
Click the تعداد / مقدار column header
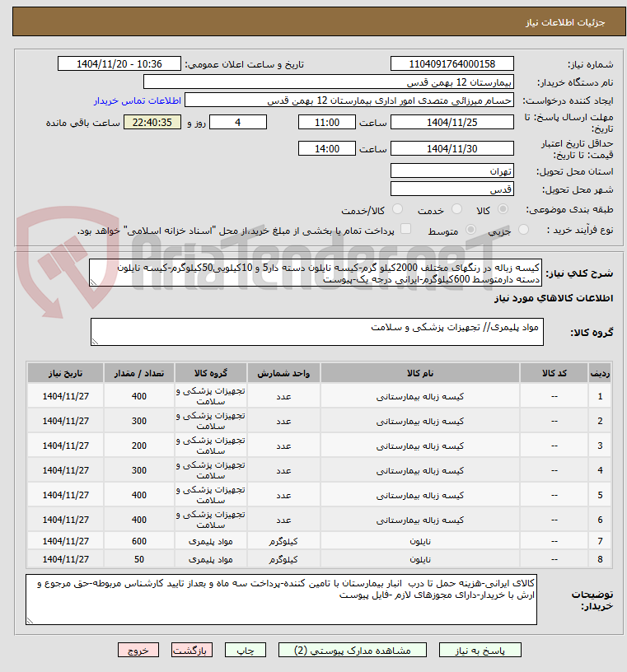(139, 373)
